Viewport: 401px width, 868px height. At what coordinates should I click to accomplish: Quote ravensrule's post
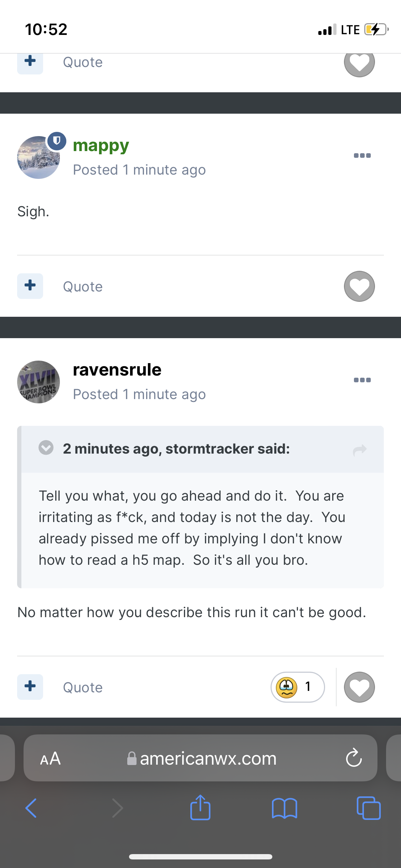point(83,688)
